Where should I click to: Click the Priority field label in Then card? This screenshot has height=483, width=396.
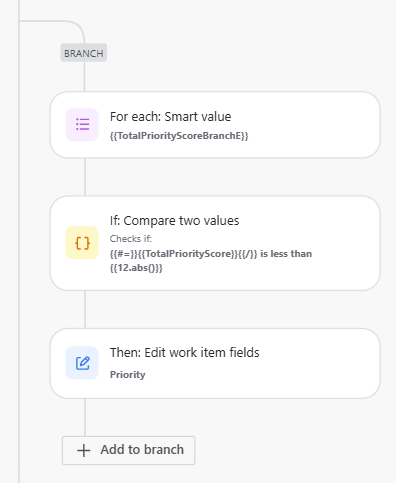127,375
